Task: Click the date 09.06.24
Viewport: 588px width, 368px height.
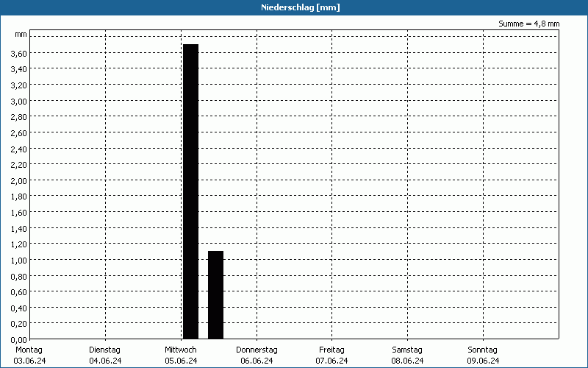Action: pos(483,361)
